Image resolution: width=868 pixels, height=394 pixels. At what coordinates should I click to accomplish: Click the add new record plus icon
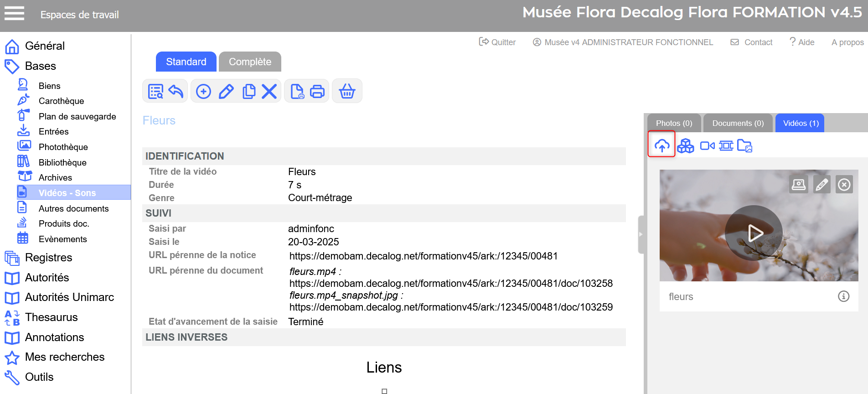203,92
